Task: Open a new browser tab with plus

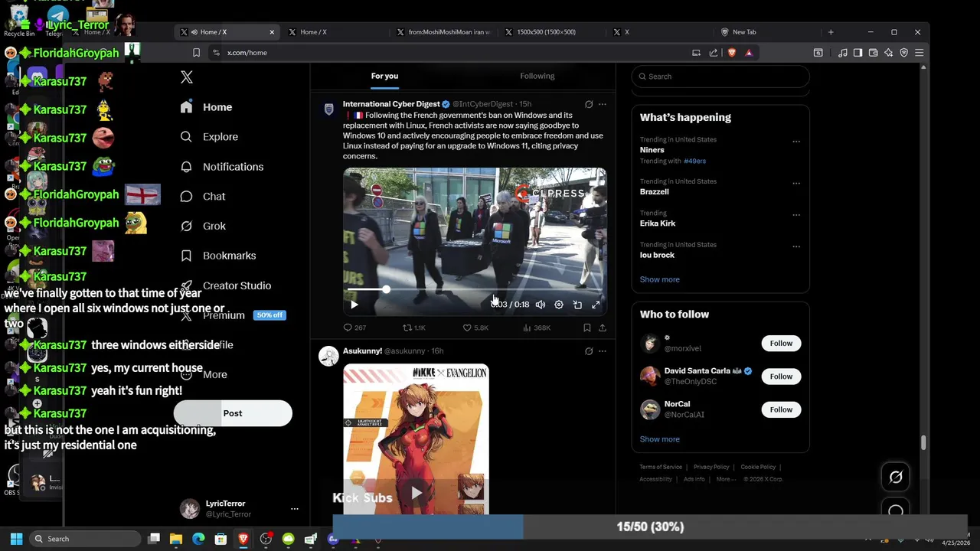Action: tap(831, 32)
